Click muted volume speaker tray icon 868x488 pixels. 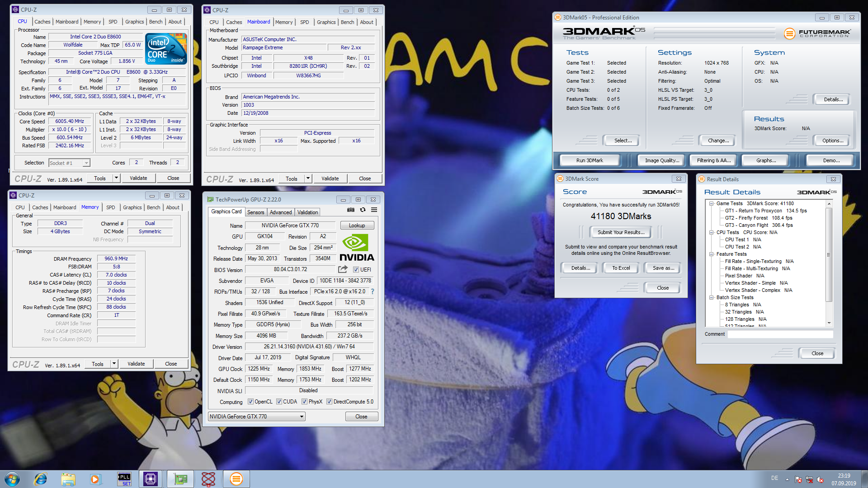[820, 479]
